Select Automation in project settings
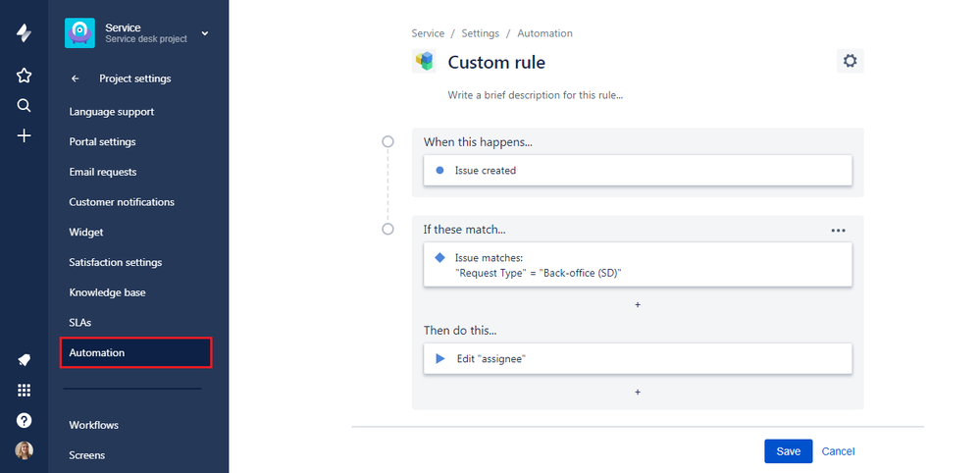Viewport: 980px width, 473px height. 136,352
